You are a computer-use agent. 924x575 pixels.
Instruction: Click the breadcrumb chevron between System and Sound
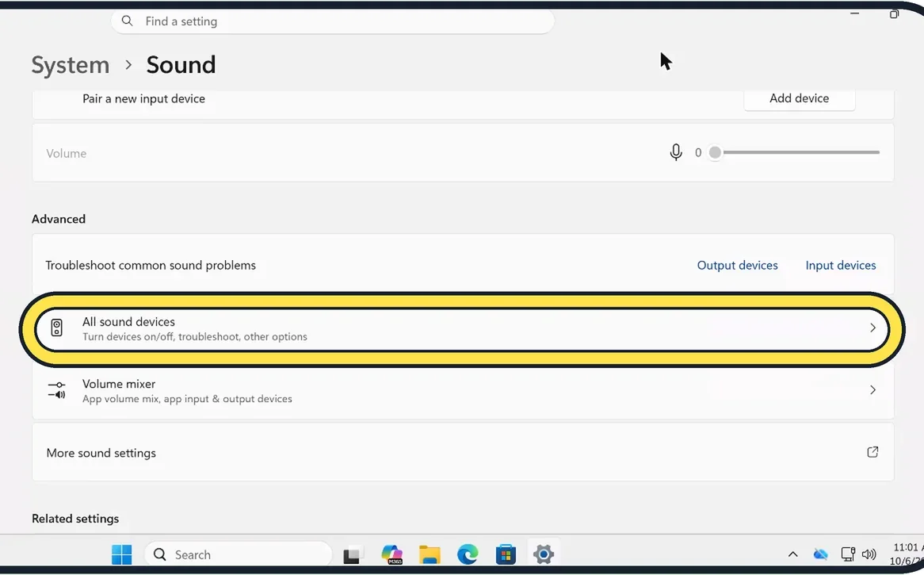coord(128,65)
